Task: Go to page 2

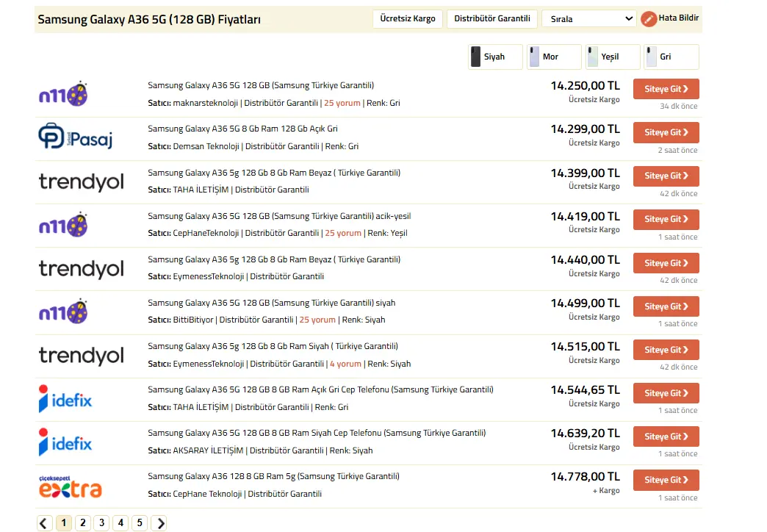Action: point(83,523)
